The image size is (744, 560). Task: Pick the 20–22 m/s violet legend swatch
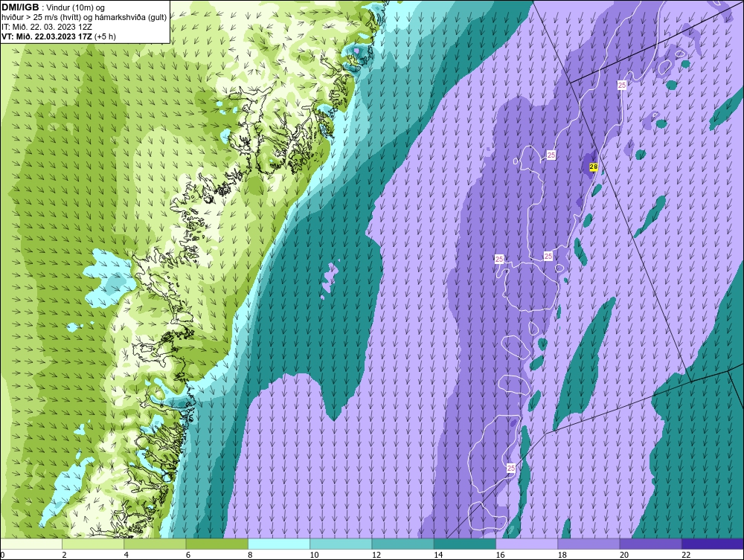click(x=650, y=544)
